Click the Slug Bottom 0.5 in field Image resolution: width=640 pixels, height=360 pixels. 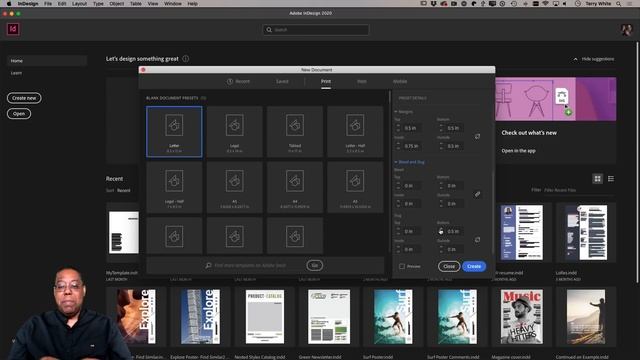click(455, 231)
